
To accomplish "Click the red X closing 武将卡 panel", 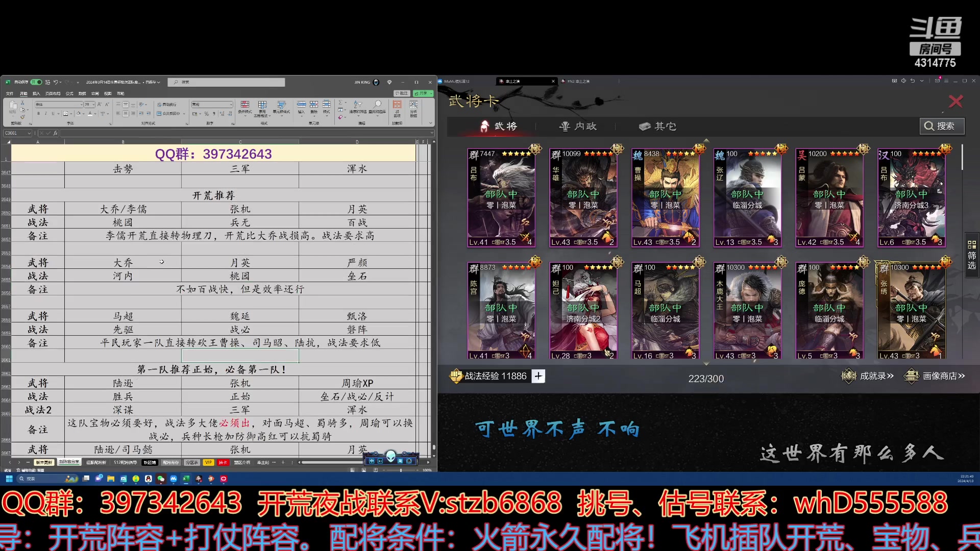I will (x=955, y=102).
